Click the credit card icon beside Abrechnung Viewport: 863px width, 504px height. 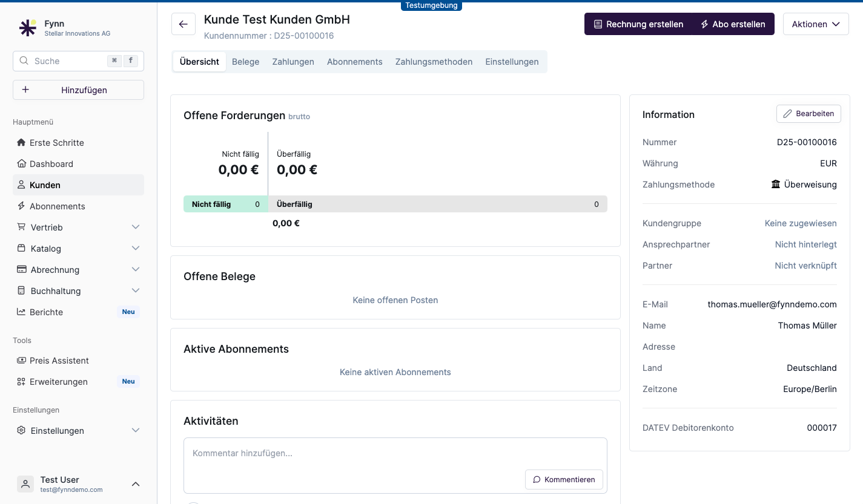click(x=22, y=270)
